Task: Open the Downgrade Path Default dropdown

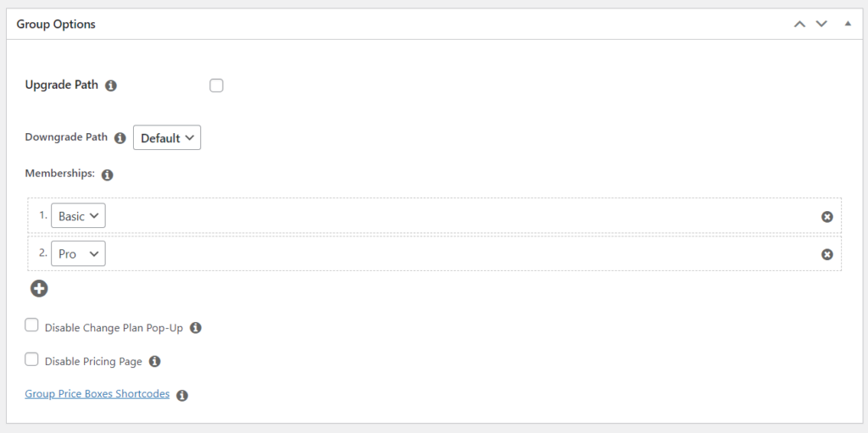Action: pyautogui.click(x=167, y=138)
